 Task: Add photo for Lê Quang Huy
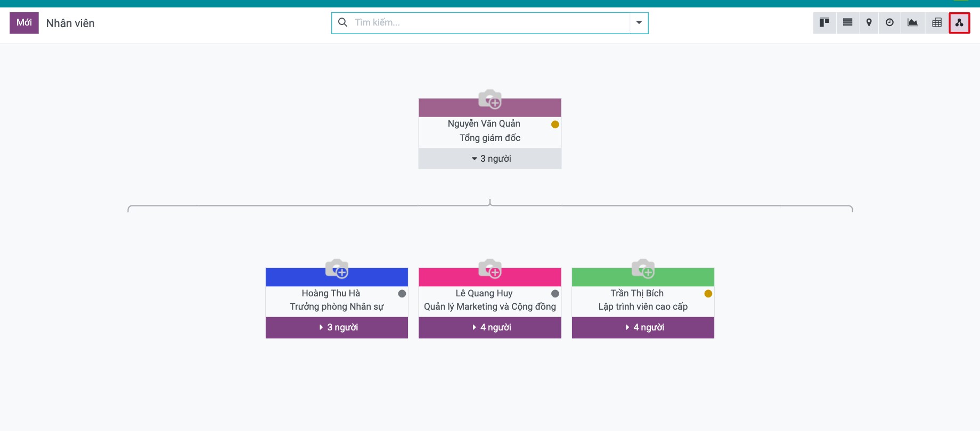[490, 269]
